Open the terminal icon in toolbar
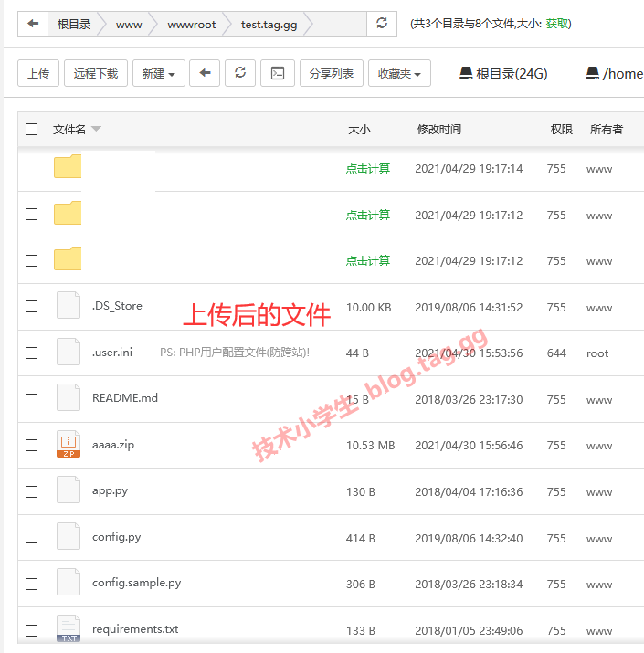Viewport: 644px width, 653px height. click(x=277, y=73)
